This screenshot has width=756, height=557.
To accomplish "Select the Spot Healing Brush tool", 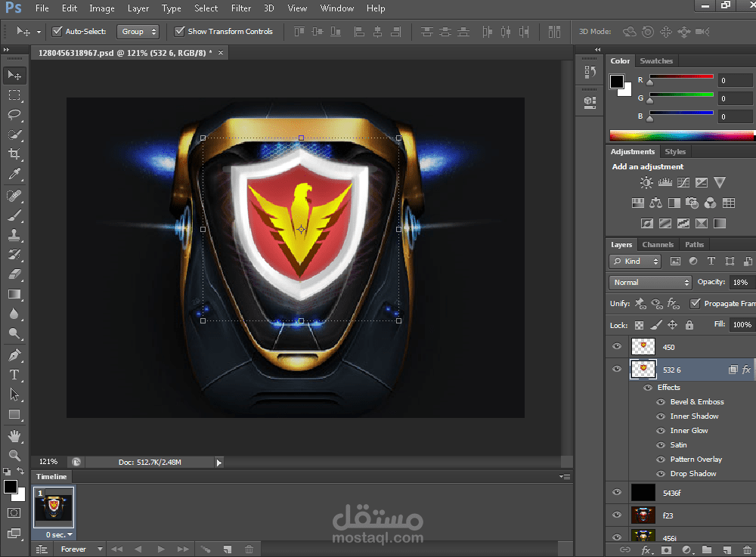I will [14, 195].
